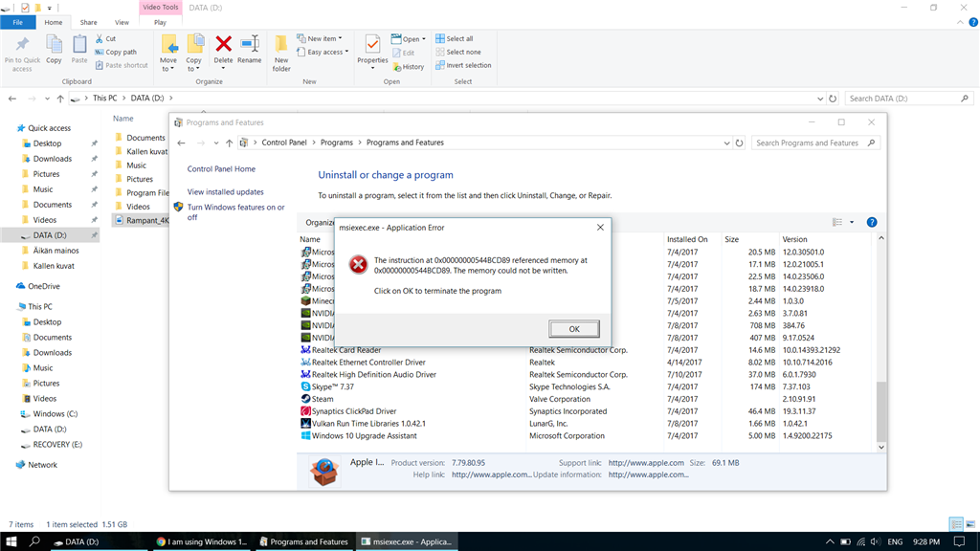Select the Steam program row
980x551 pixels.
(x=587, y=399)
